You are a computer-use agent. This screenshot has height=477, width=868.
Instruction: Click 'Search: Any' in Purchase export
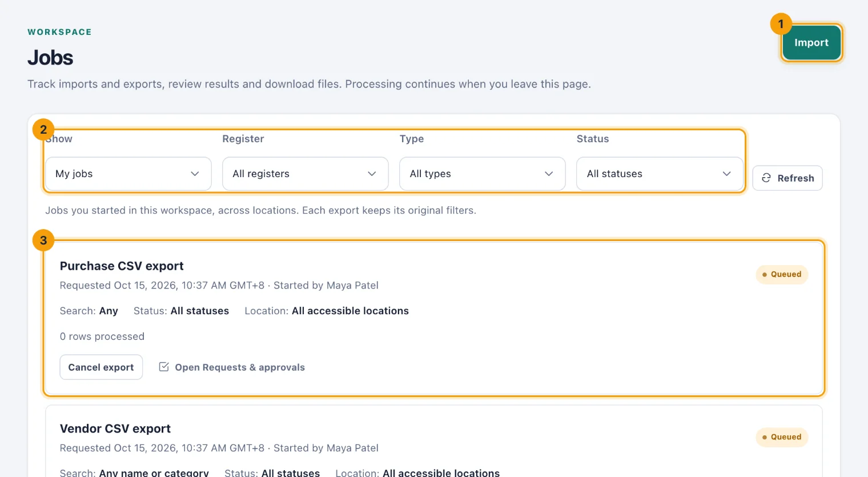[89, 311]
